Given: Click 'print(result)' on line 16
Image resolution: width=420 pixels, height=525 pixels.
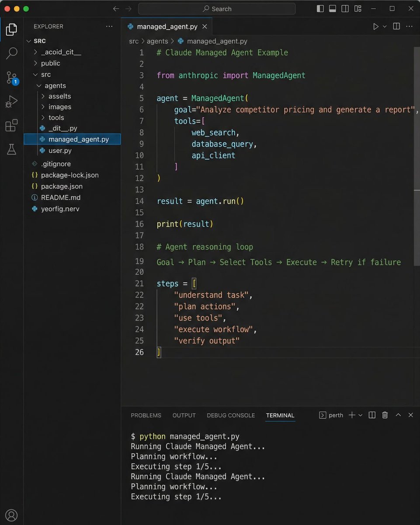Looking at the screenshot, I should click(185, 224).
